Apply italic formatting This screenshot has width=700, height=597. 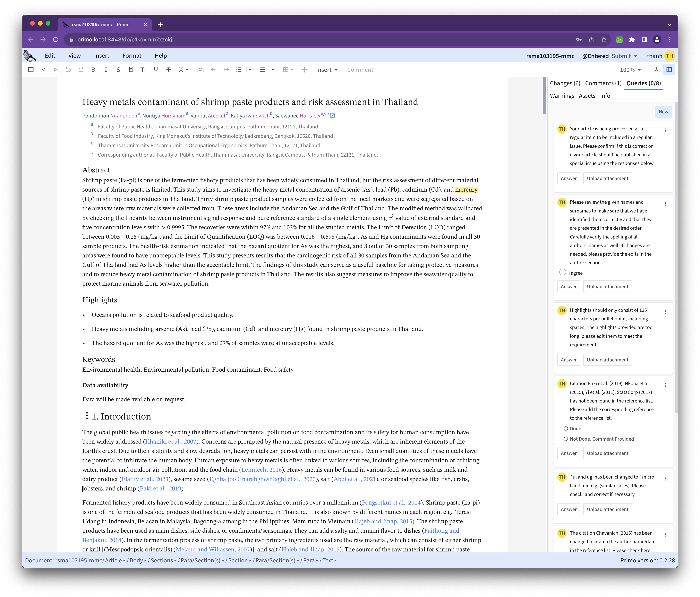[106, 70]
